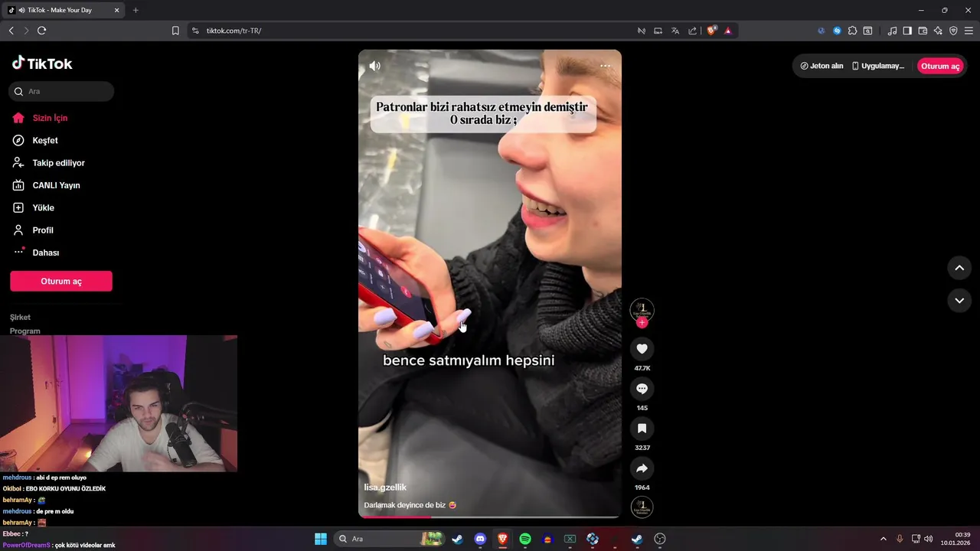Reload the page with the refresh icon

tap(41, 31)
